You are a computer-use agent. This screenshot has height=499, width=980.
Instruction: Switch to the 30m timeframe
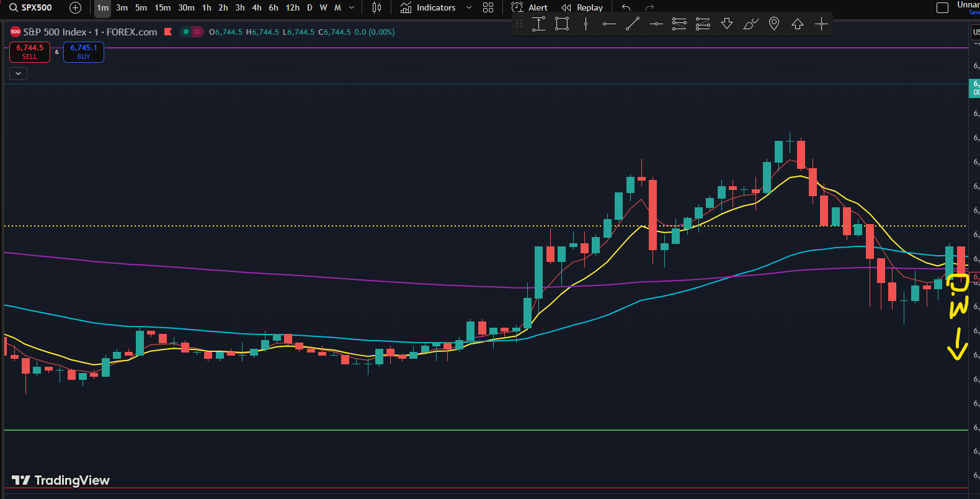[186, 7]
